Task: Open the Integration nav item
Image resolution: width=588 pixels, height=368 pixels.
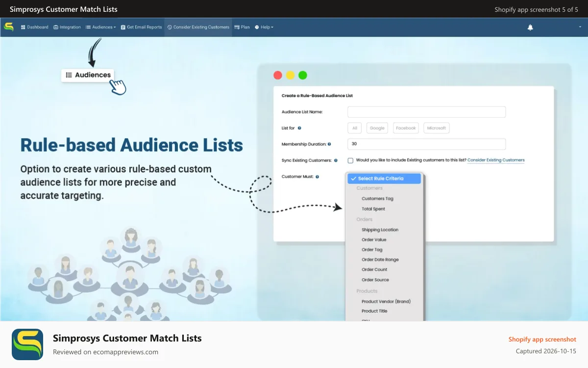Action: [67, 27]
